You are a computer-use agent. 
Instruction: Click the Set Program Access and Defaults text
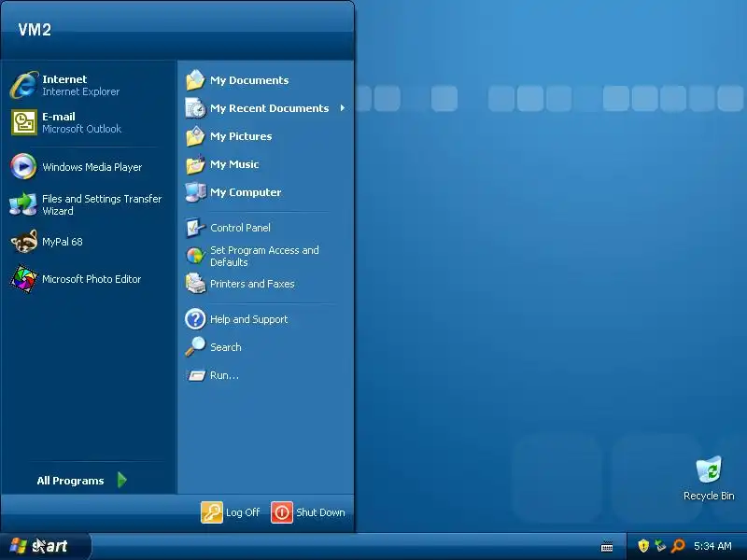264,256
